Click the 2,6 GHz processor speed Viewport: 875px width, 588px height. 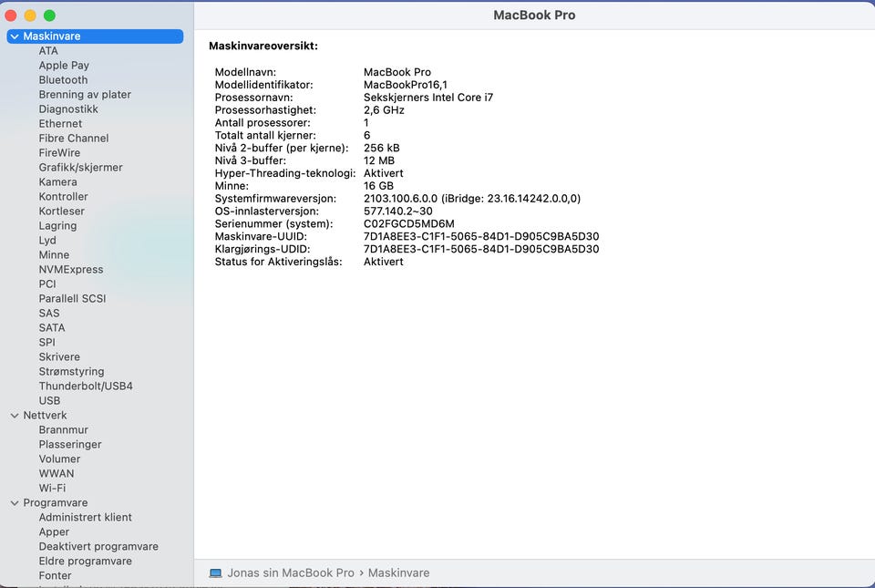click(x=384, y=110)
